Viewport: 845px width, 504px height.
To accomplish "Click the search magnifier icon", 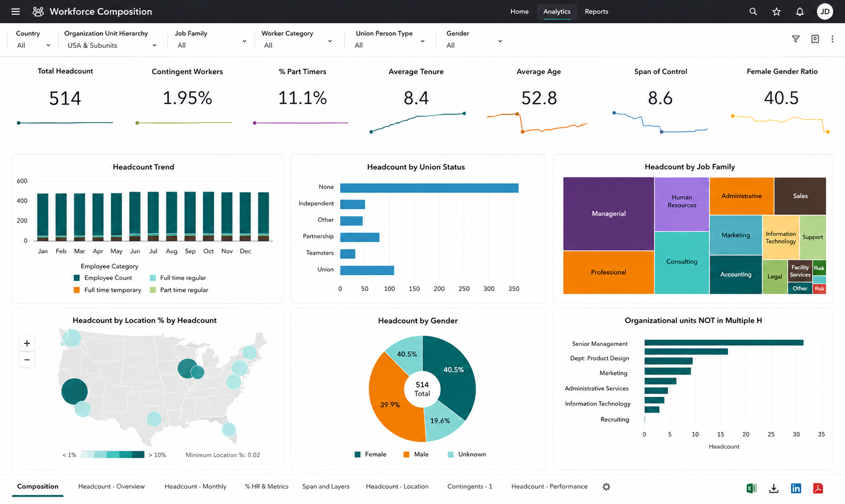I will point(753,11).
